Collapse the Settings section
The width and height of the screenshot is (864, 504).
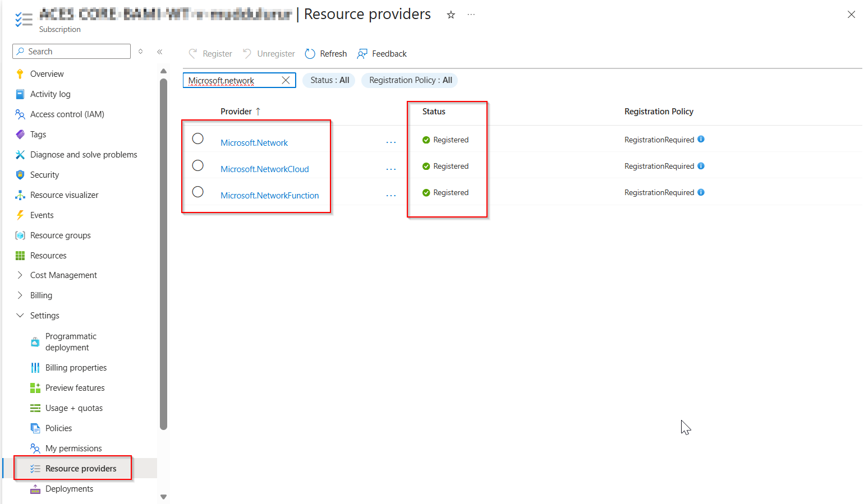(x=20, y=316)
